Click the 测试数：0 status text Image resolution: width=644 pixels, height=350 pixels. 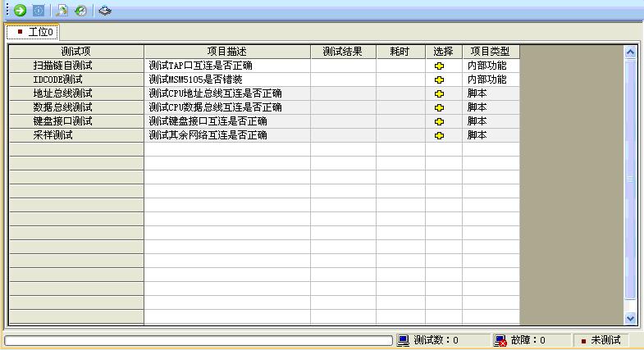(x=436, y=340)
